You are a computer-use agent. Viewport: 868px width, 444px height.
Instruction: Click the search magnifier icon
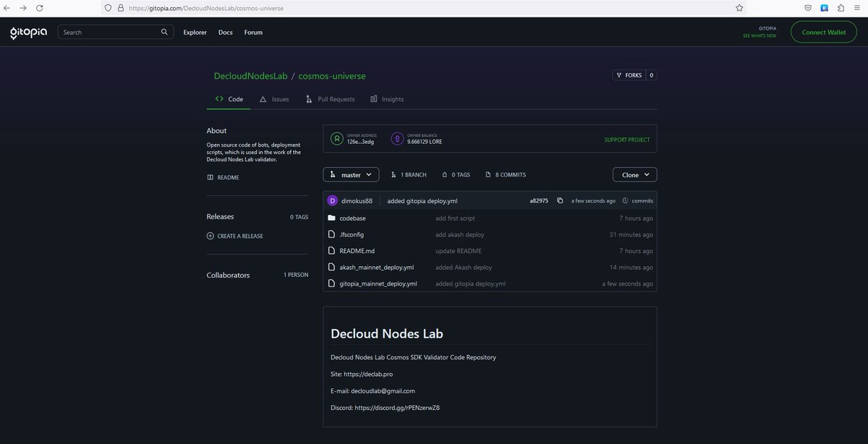(x=164, y=32)
